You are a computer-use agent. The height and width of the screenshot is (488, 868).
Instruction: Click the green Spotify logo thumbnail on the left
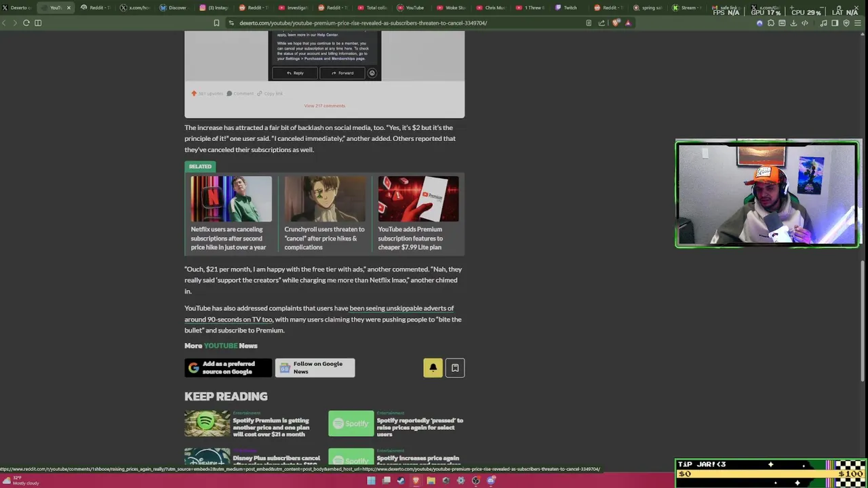pos(208,424)
